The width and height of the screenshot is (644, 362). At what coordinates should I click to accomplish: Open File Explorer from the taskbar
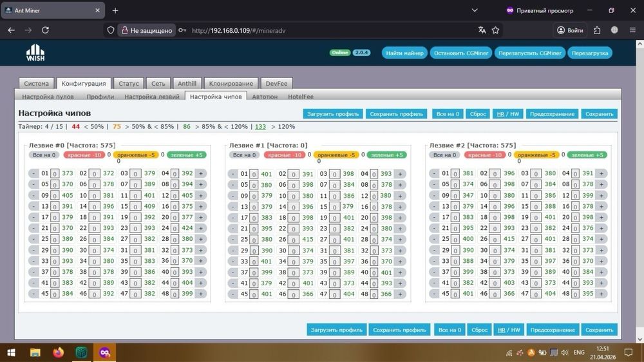click(x=35, y=352)
